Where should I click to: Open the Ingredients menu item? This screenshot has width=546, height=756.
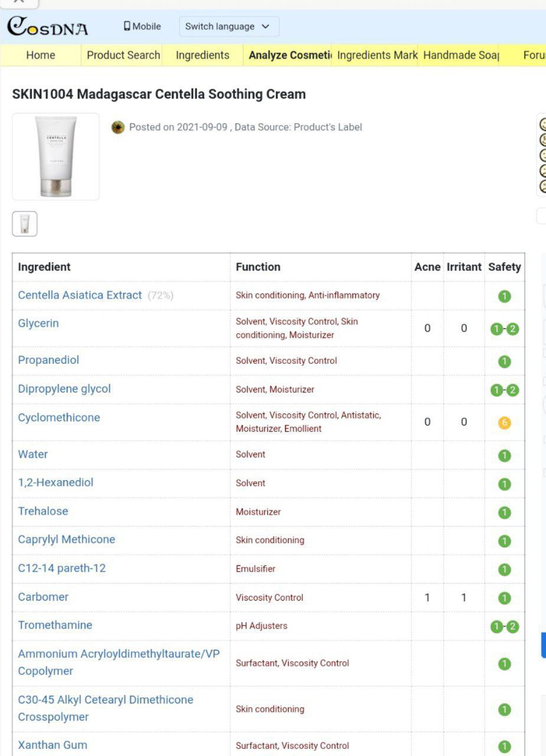coord(202,55)
